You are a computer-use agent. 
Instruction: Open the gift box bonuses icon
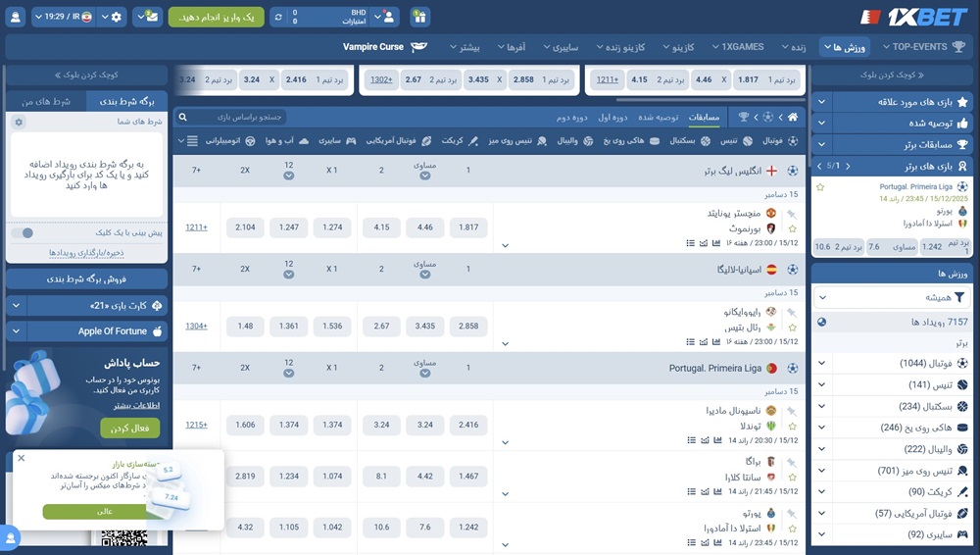click(x=420, y=17)
